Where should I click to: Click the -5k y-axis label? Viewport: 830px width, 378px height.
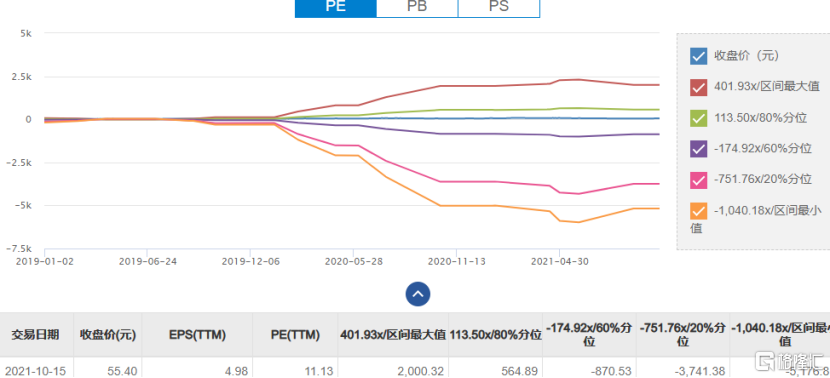tap(24, 205)
